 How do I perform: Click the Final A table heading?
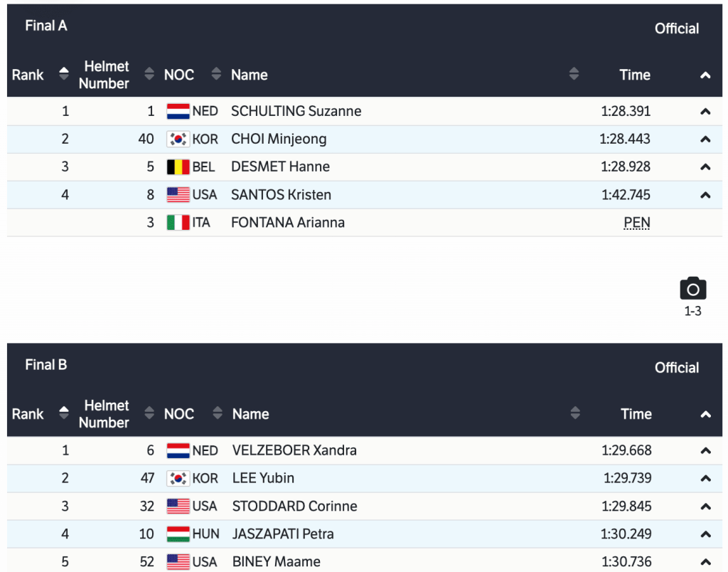tap(46, 26)
